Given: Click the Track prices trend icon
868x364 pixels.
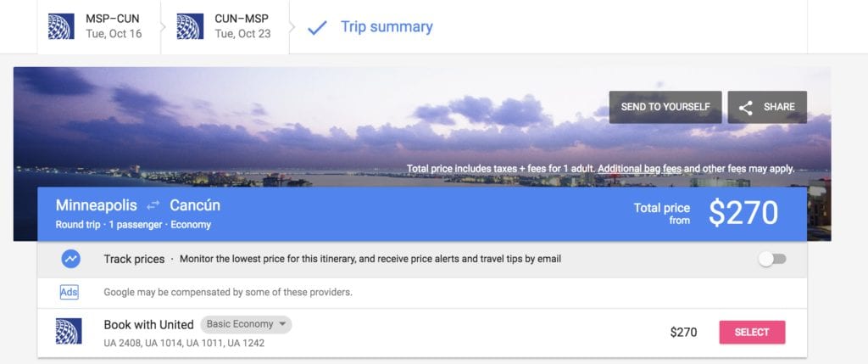Looking at the screenshot, I should (x=71, y=259).
